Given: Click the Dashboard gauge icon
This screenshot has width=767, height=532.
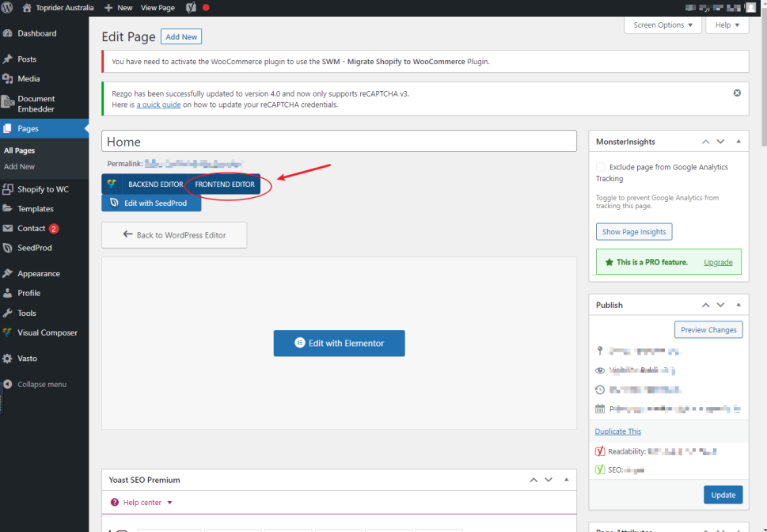Looking at the screenshot, I should (x=7, y=33).
